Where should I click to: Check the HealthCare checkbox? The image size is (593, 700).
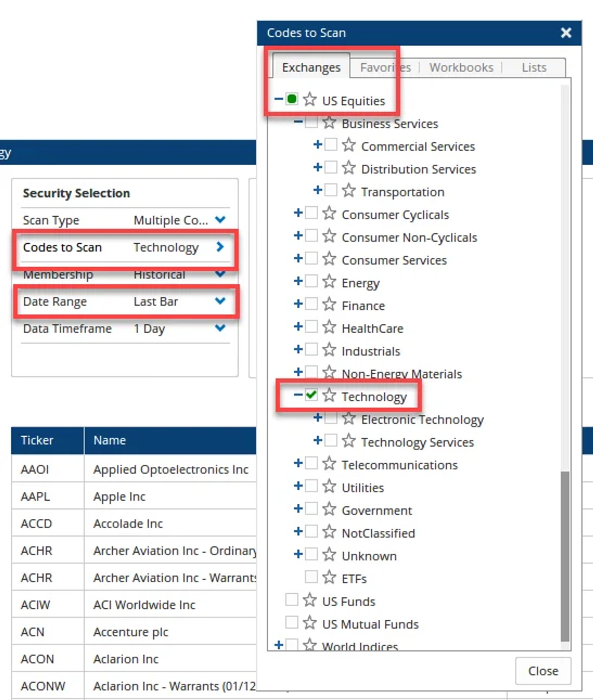pos(311,327)
